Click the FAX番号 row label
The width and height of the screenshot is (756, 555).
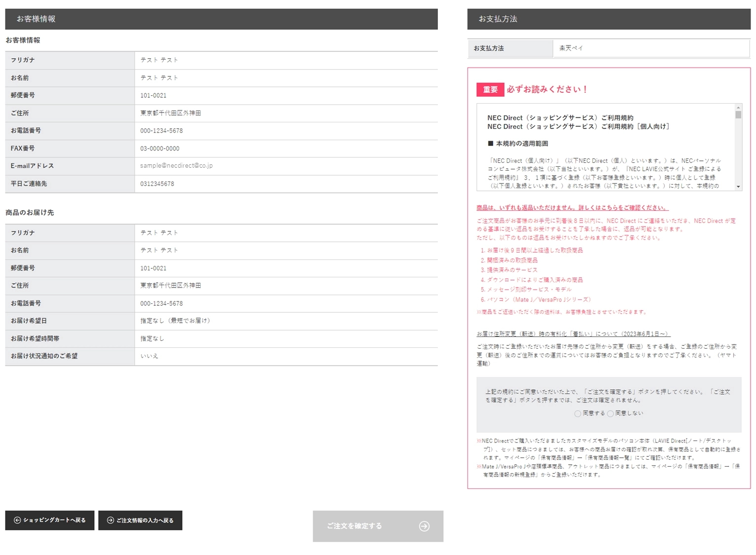click(x=23, y=148)
